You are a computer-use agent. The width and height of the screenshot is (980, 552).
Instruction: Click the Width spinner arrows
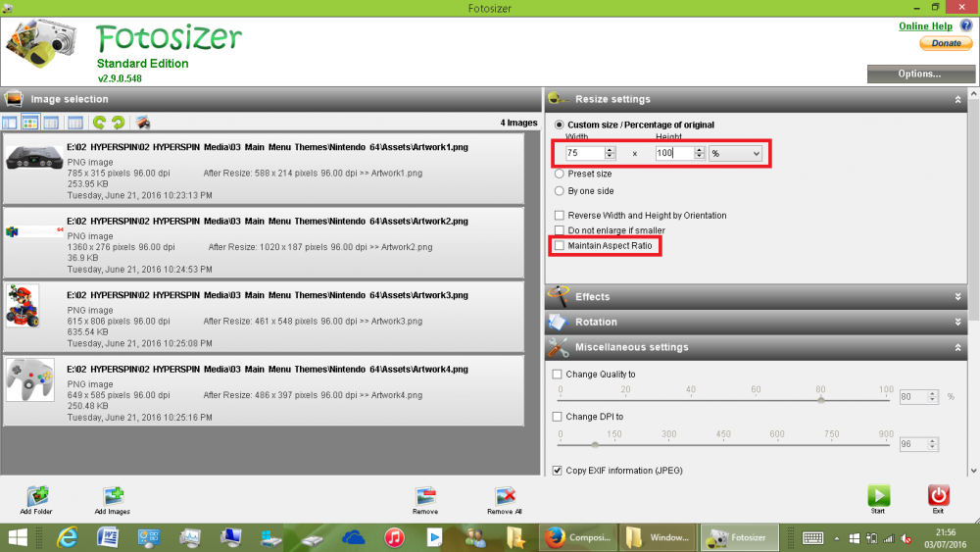[610, 153]
